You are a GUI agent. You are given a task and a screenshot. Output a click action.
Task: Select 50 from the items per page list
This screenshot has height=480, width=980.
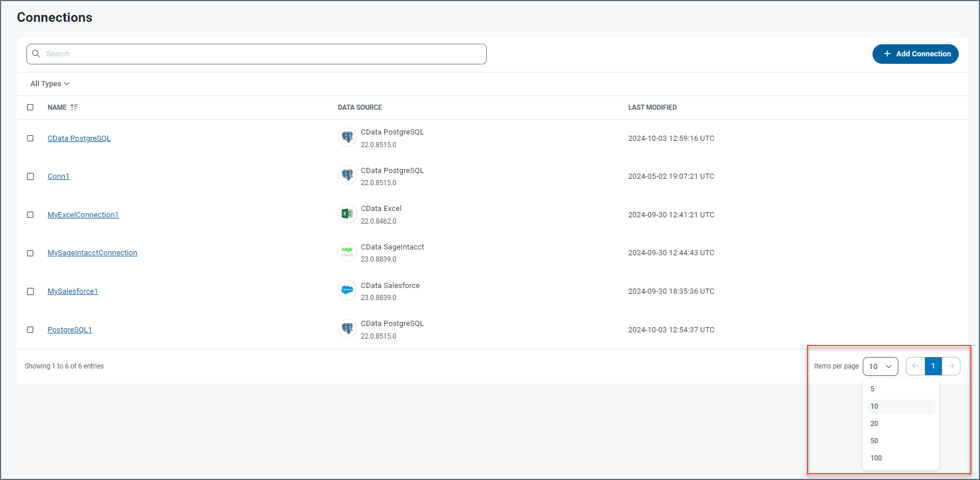(874, 441)
